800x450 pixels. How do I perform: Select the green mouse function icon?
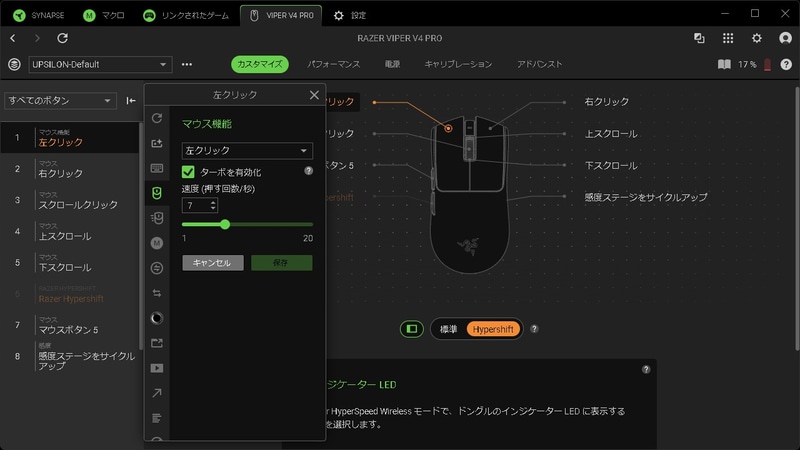[157, 193]
